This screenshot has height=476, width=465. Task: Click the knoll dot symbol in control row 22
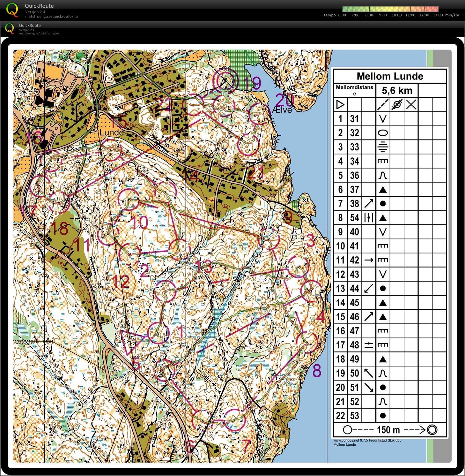[383, 416]
